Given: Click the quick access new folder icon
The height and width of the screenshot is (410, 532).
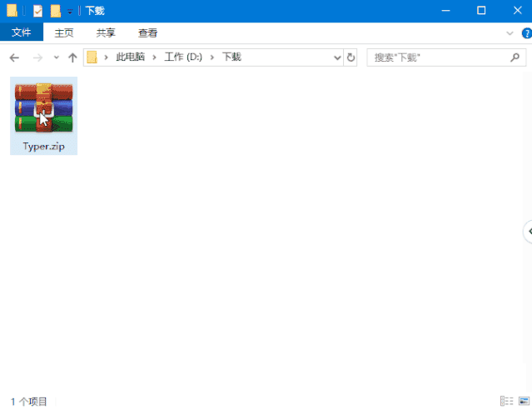Looking at the screenshot, I should [x=56, y=11].
